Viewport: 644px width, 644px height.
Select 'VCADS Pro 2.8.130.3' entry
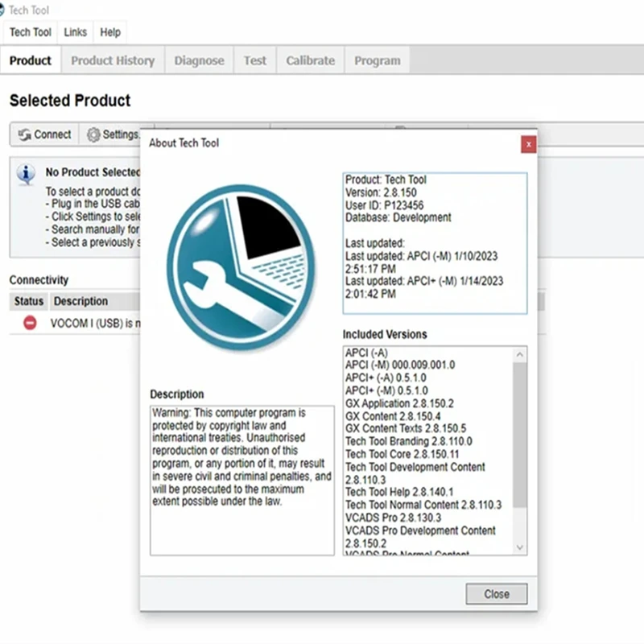[x=393, y=518]
